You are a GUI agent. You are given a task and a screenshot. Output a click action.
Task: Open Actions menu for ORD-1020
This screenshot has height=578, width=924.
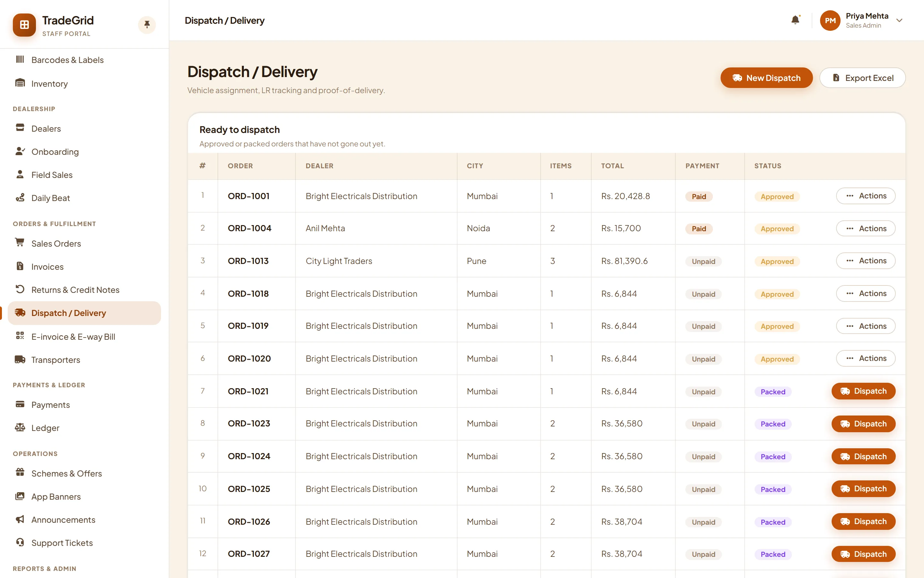(866, 359)
